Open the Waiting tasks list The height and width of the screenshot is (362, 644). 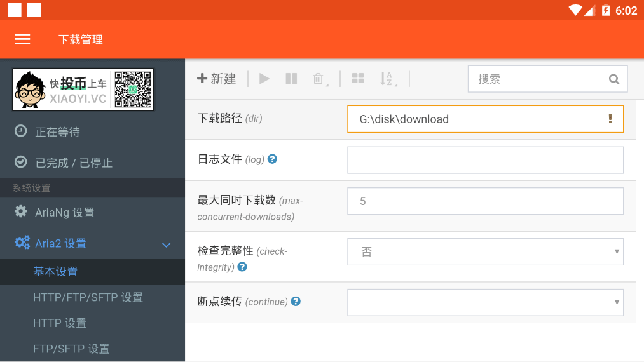[92, 131]
